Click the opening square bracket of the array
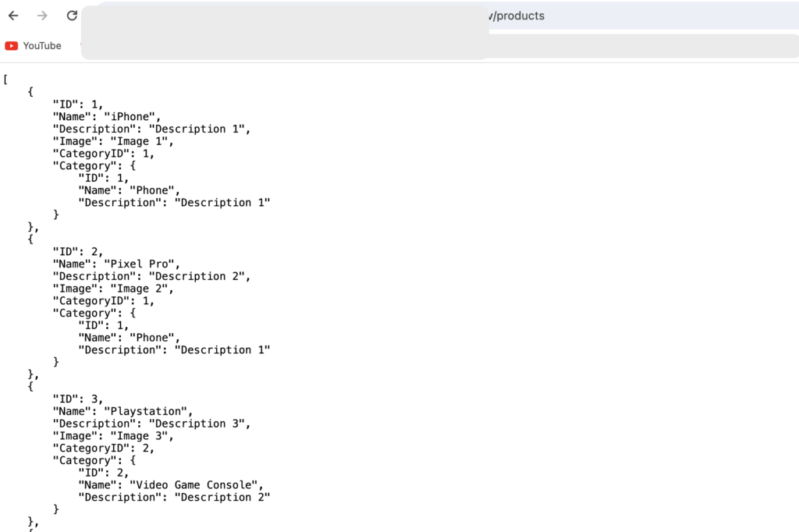Viewport: 799px width, 532px height. pos(5,80)
